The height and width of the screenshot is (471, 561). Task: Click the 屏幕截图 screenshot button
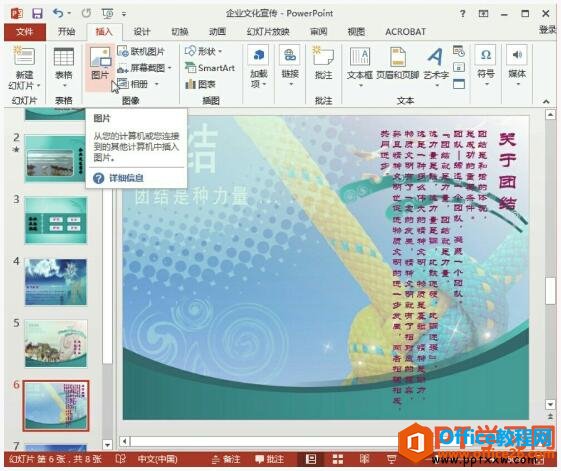(x=141, y=68)
